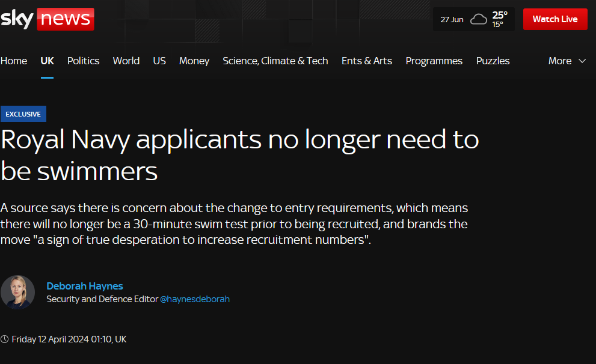Viewport: 596px width, 364px height.
Task: Visit the Ents & Arts section
Action: (x=367, y=61)
